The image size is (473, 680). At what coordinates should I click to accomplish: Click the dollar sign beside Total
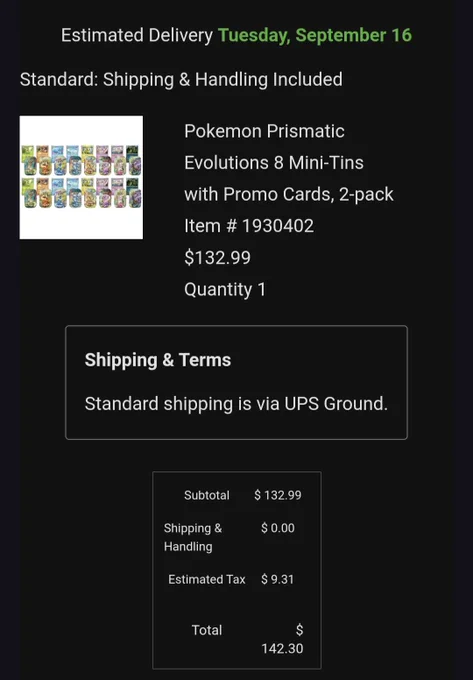[300, 630]
